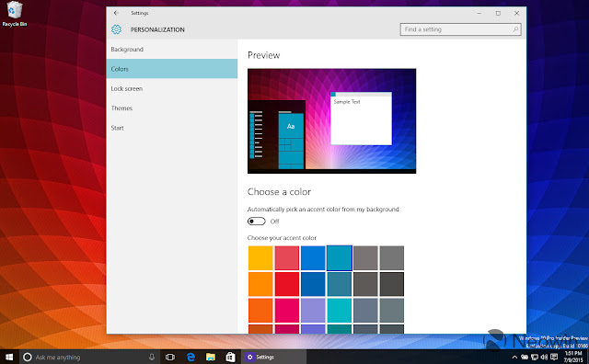
Task: Open the Windows Start button
Action: click(9, 357)
